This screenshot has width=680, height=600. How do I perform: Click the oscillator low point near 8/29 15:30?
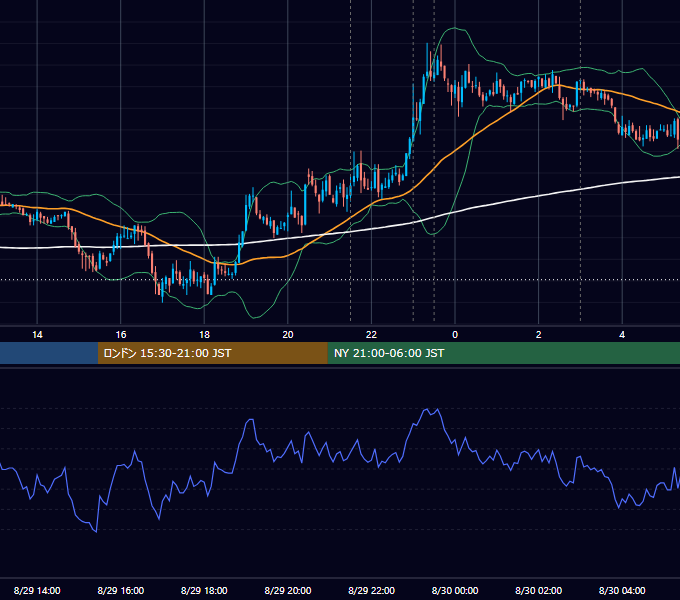pos(95,531)
